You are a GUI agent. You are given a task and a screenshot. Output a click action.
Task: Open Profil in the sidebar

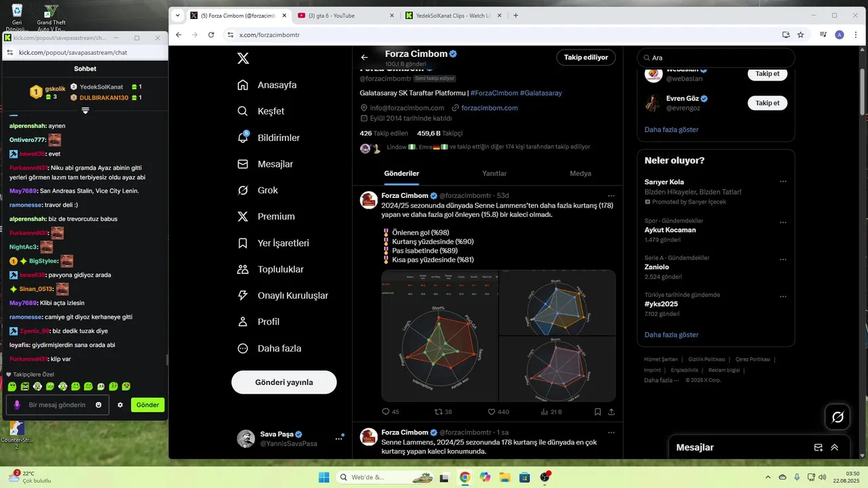258,322
